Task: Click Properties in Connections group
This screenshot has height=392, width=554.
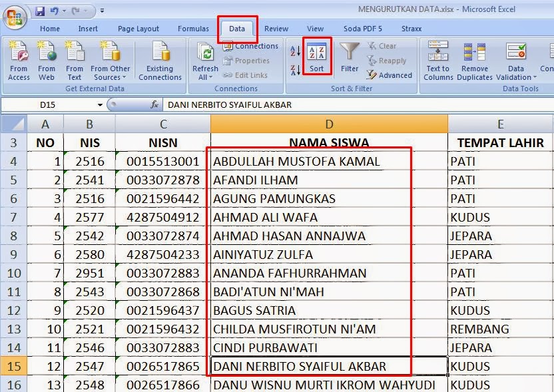Action: (246, 61)
